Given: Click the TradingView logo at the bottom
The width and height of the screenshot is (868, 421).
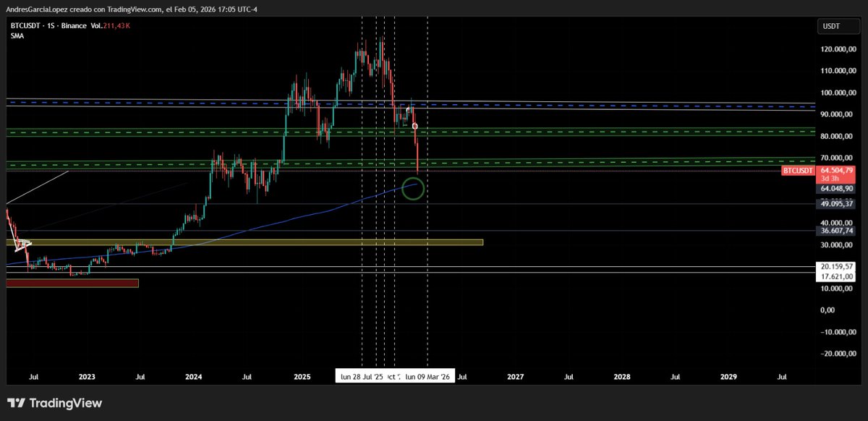Looking at the screenshot, I should pyautogui.click(x=55, y=403).
